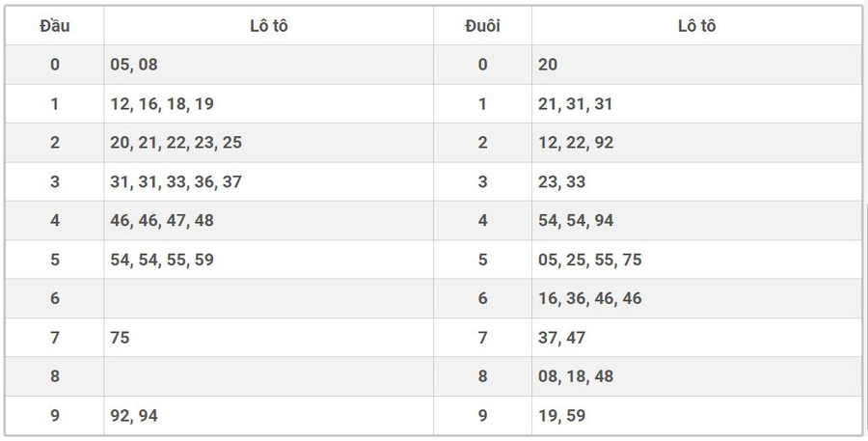Click the Đuôi column header
The width and height of the screenshot is (868, 441).
[482, 26]
